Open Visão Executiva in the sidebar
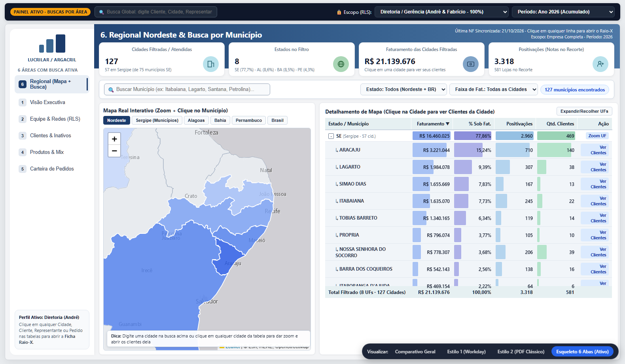The width and height of the screenshot is (625, 364). [52, 102]
